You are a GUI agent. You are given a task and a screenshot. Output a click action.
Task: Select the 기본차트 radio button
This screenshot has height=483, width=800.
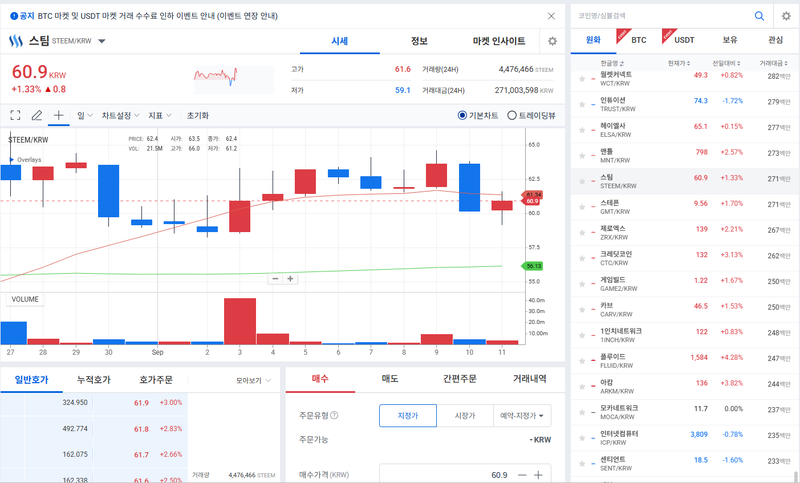click(x=462, y=115)
